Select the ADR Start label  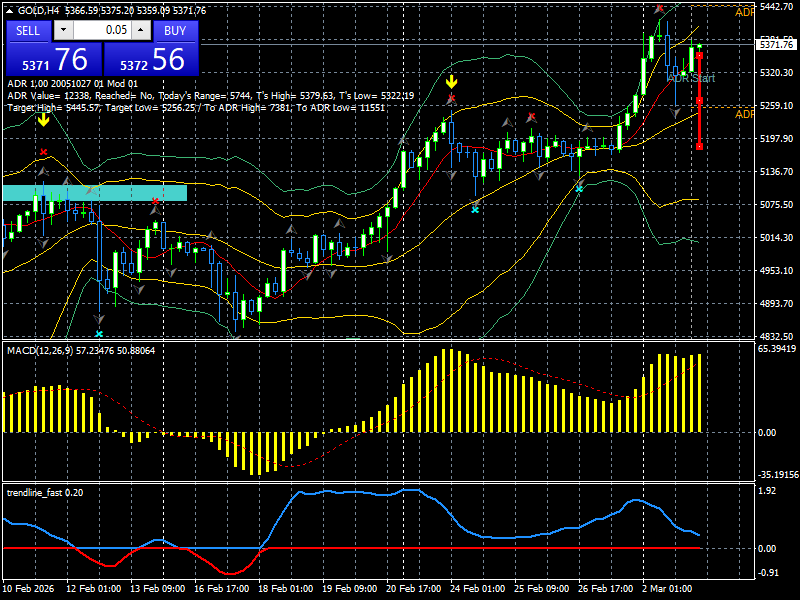click(x=691, y=78)
